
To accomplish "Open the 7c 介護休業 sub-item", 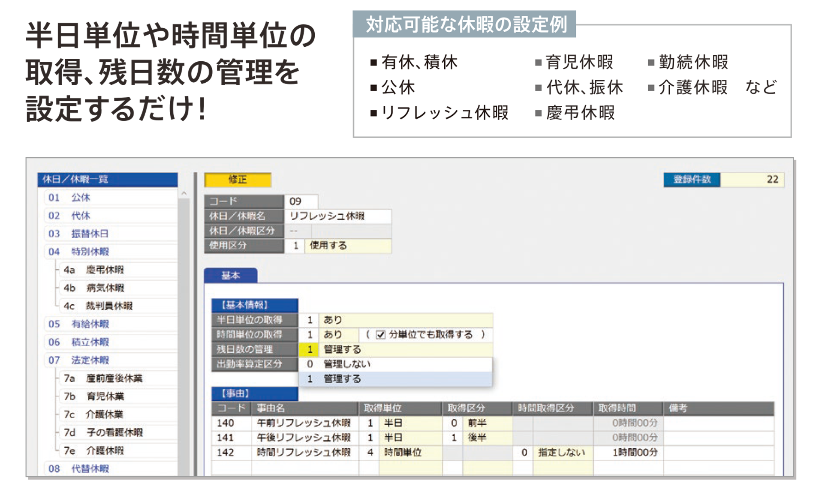I will pyautogui.click(x=118, y=414).
